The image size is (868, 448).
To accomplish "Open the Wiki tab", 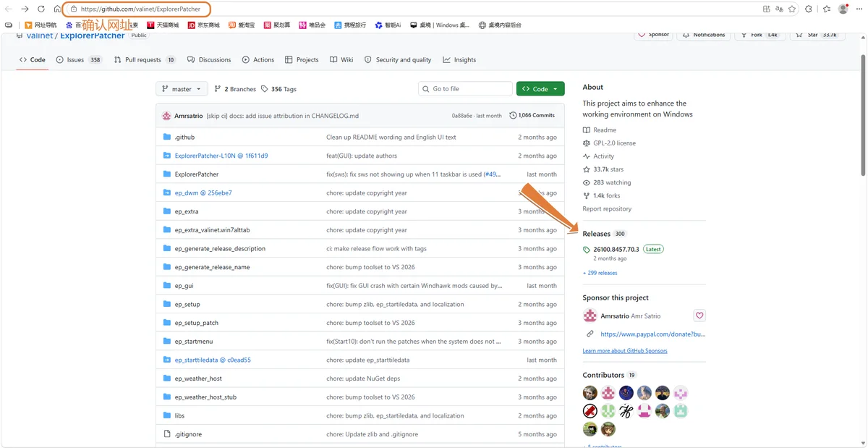I will [x=341, y=60].
